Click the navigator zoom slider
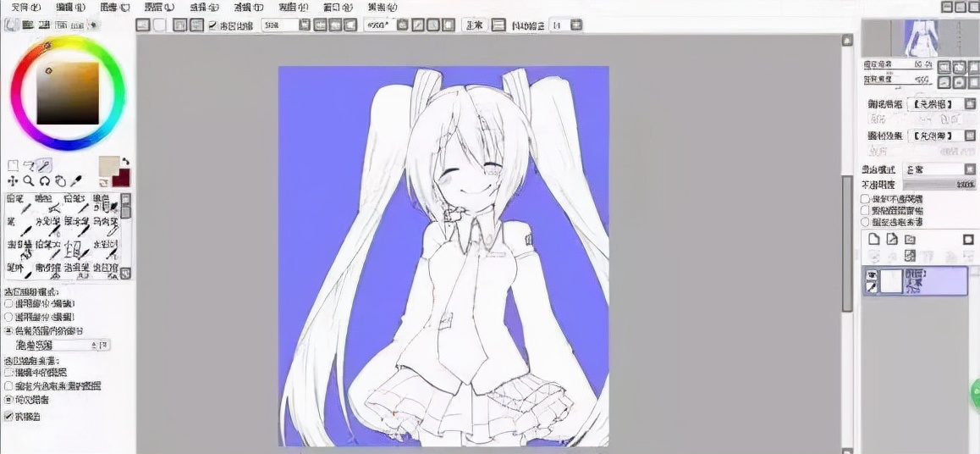 click(900, 65)
